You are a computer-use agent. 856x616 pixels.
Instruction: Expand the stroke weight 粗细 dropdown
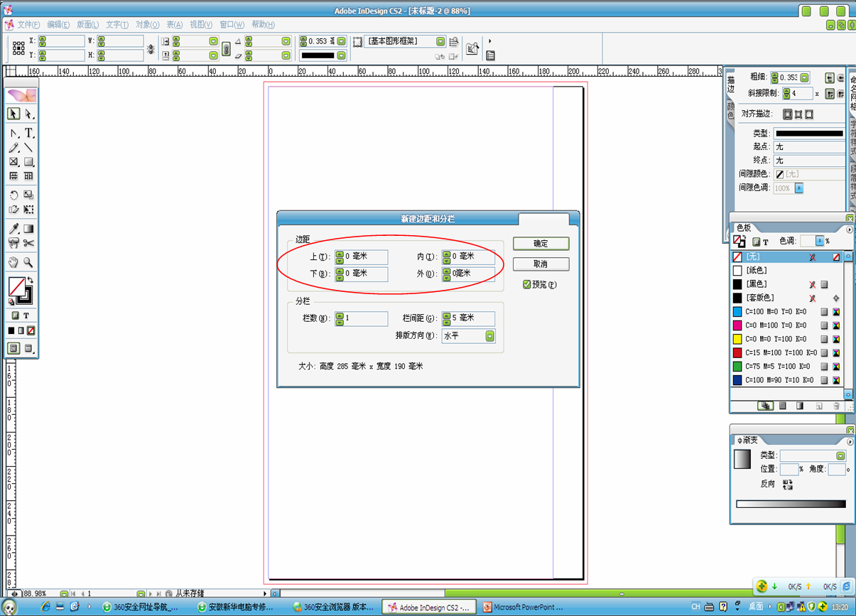coord(804,77)
